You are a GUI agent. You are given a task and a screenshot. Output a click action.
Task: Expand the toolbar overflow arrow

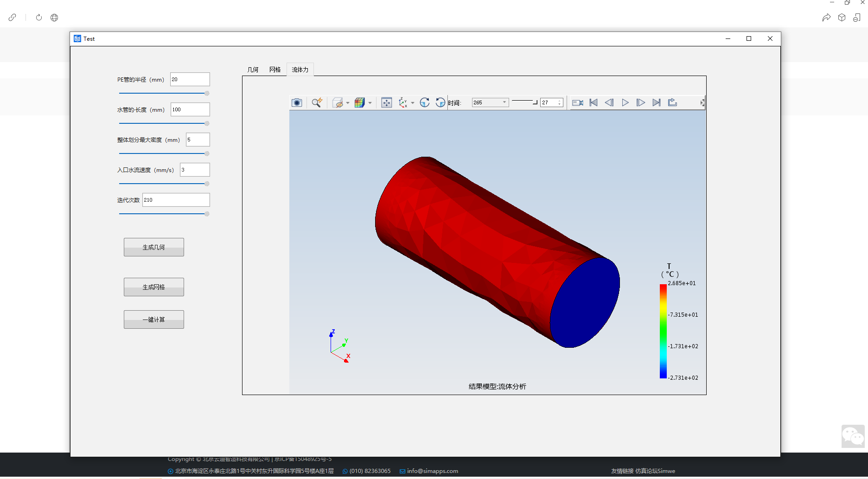(x=702, y=102)
